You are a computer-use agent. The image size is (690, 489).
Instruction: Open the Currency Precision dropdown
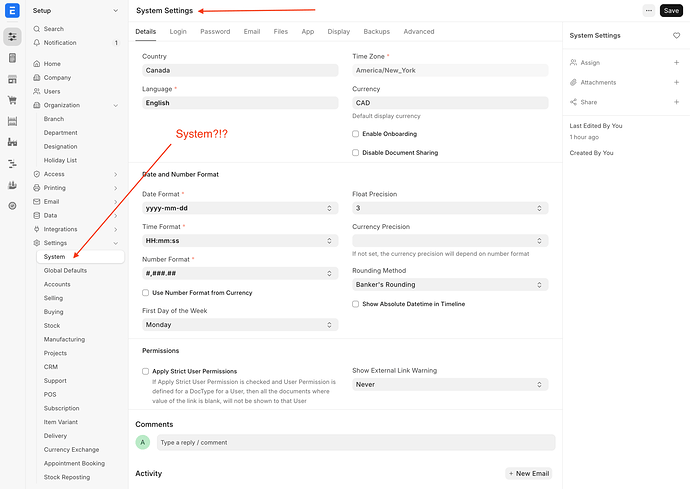450,241
